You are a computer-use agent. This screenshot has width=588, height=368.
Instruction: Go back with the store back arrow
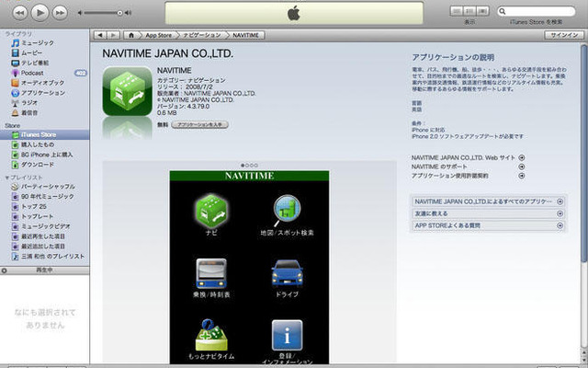tap(100, 35)
